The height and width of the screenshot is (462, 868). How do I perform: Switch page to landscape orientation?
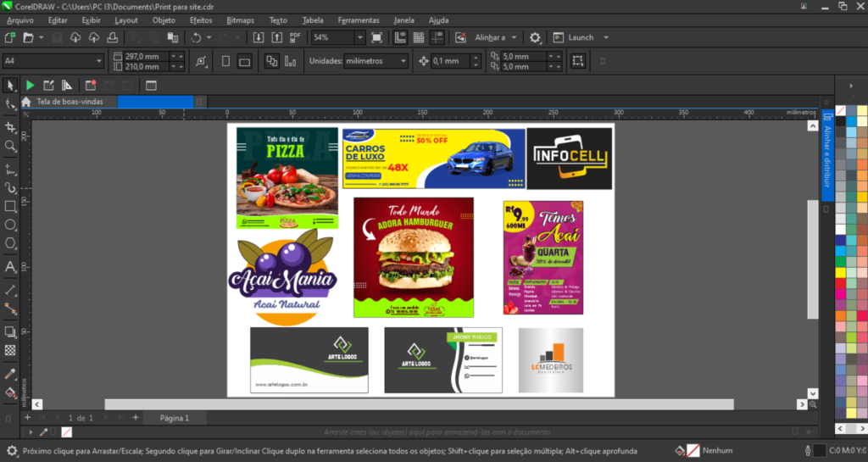point(244,61)
